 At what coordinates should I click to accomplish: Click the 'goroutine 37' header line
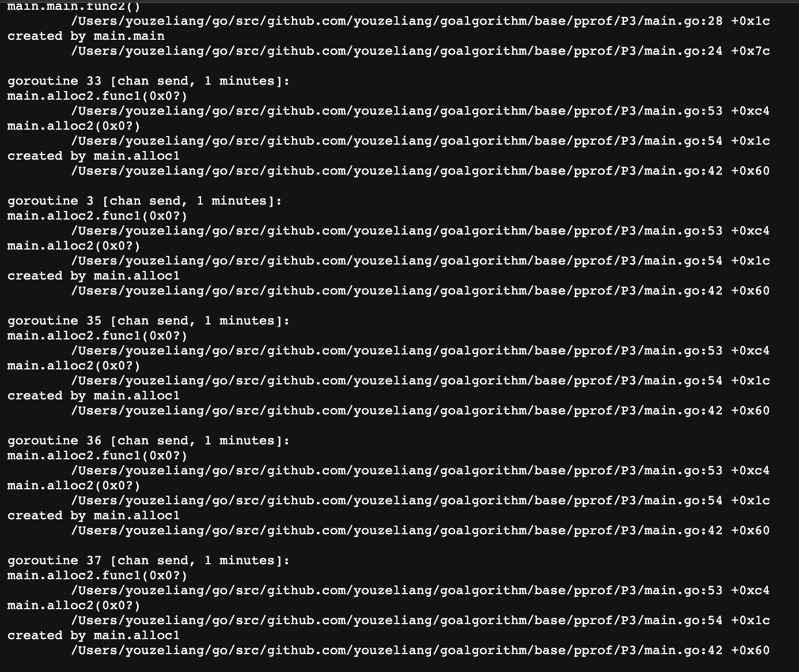point(149,561)
